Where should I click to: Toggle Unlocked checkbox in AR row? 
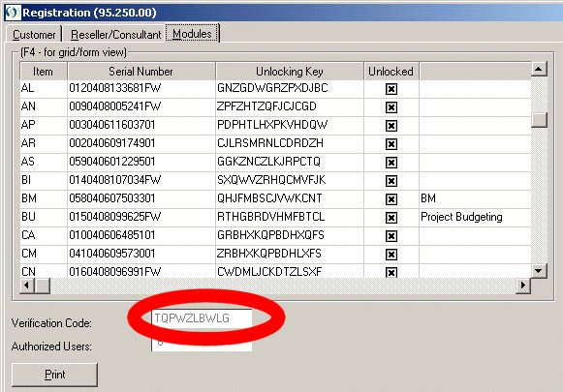391,144
